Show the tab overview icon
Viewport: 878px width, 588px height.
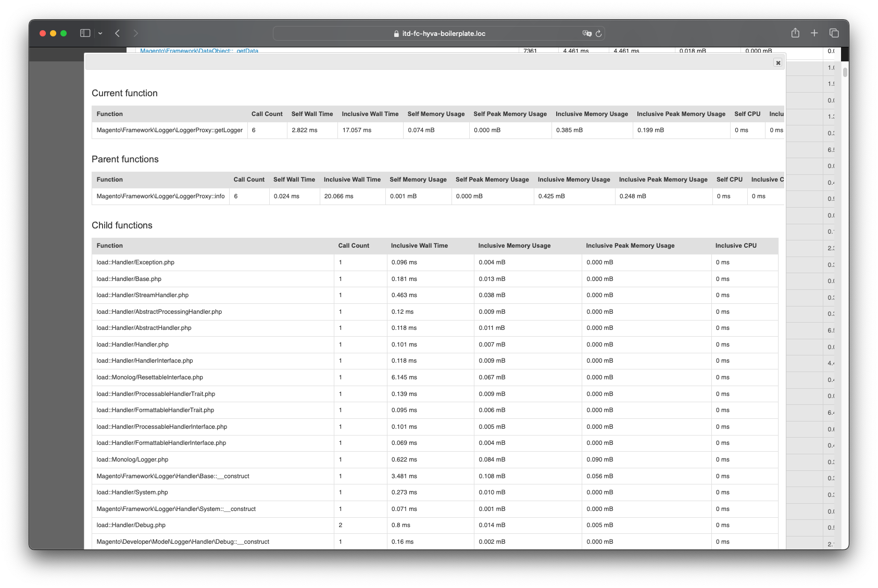(x=834, y=33)
